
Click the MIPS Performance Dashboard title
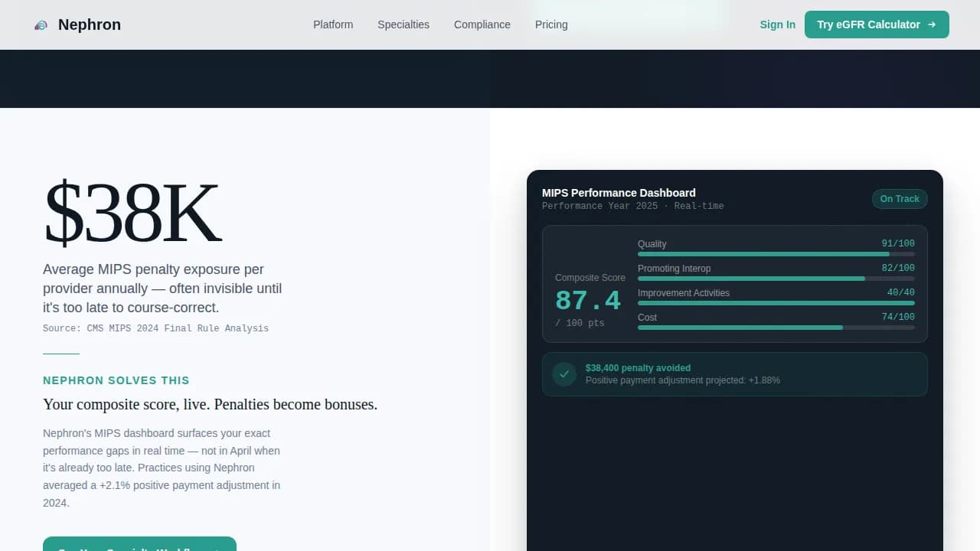point(619,193)
